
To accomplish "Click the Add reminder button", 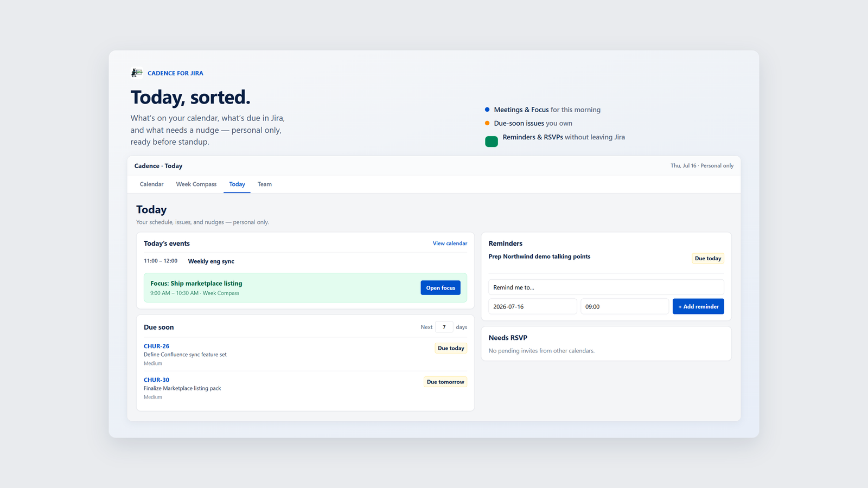I will pyautogui.click(x=698, y=306).
